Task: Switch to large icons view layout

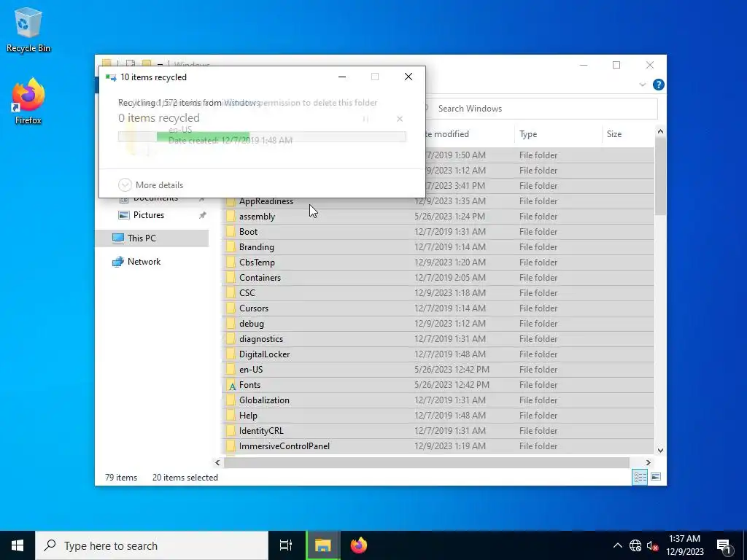Action: click(656, 477)
